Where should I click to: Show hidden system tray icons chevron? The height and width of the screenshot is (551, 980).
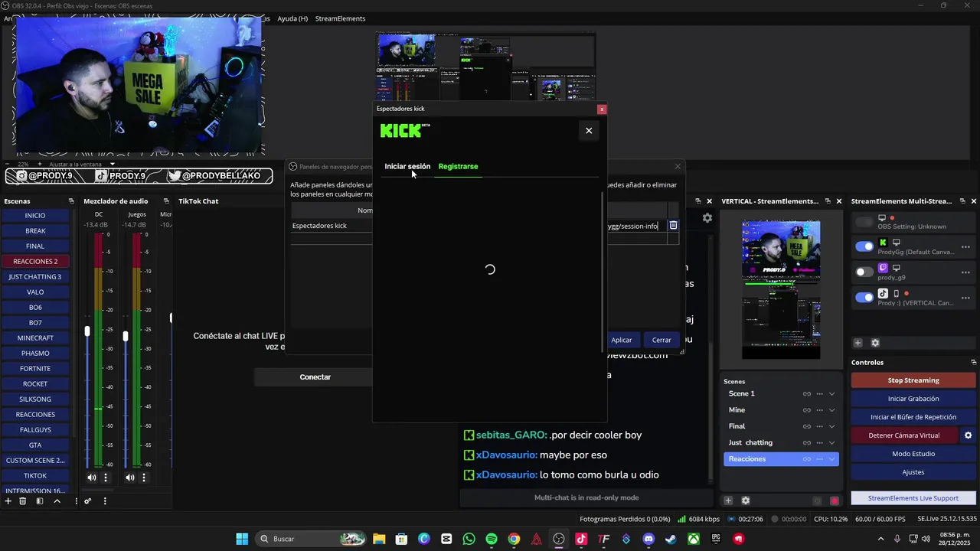pos(880,539)
